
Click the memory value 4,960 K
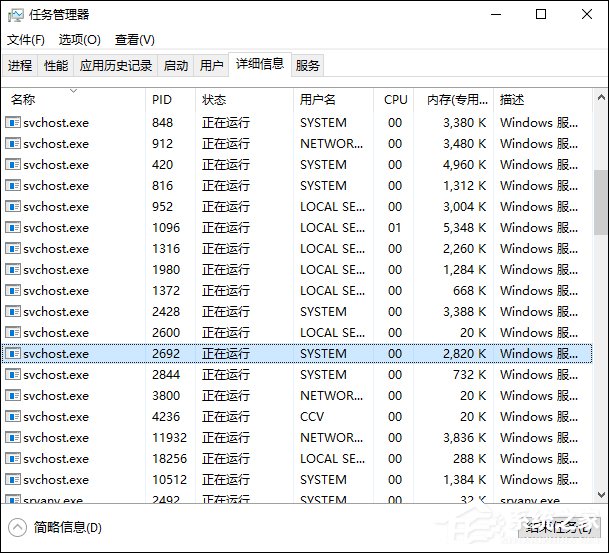click(x=464, y=165)
